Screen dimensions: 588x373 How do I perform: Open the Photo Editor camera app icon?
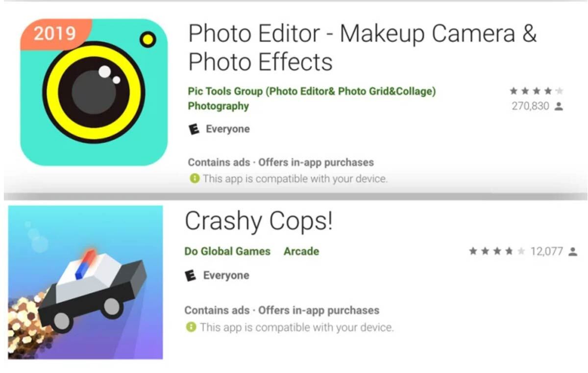[x=94, y=92]
